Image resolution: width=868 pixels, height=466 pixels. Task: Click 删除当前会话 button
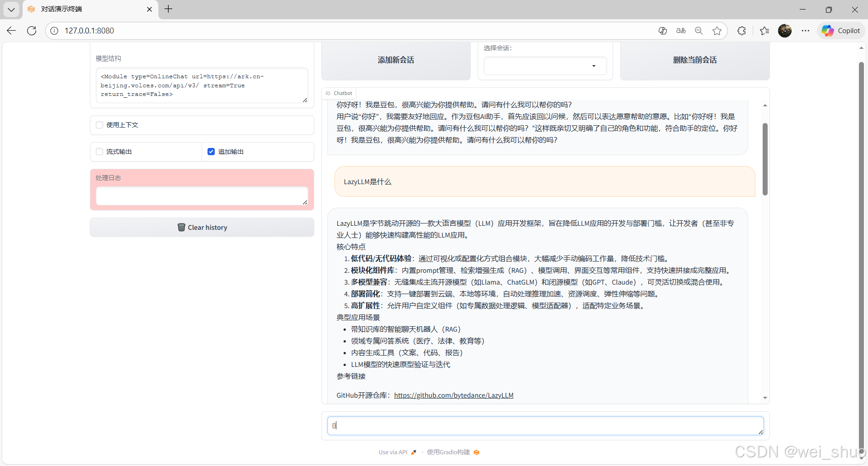[695, 60]
